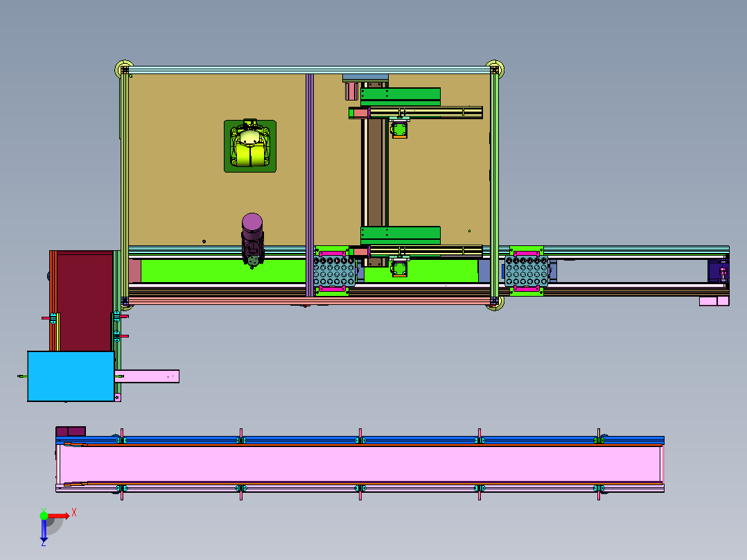Select the left egg tray fixture with holes
The height and width of the screenshot is (560, 747).
pyautogui.click(x=334, y=271)
